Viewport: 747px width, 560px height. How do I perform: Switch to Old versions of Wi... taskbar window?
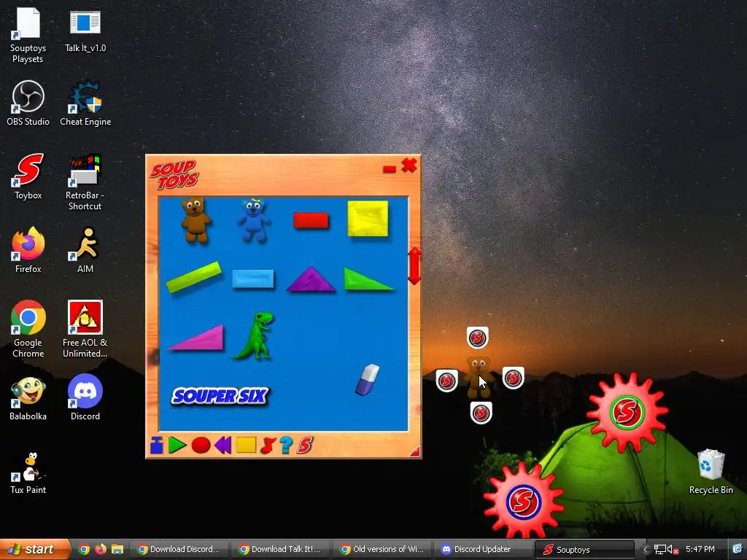382,549
